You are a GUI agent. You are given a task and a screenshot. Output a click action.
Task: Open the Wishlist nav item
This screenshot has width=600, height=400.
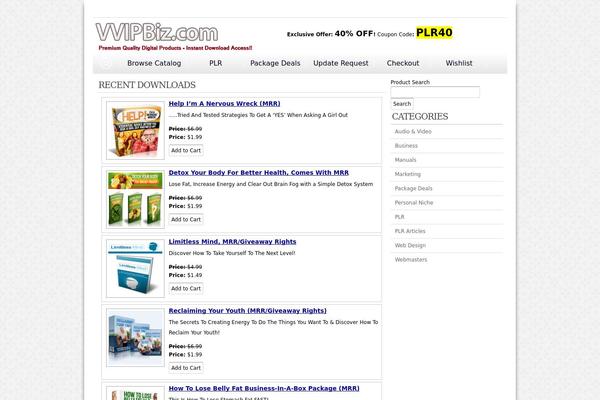pyautogui.click(x=459, y=63)
